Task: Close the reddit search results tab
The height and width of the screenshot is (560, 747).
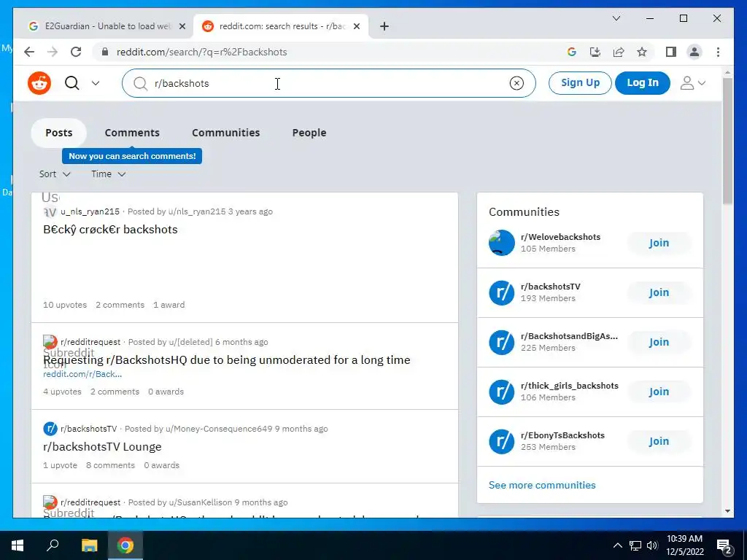Action: (x=357, y=26)
